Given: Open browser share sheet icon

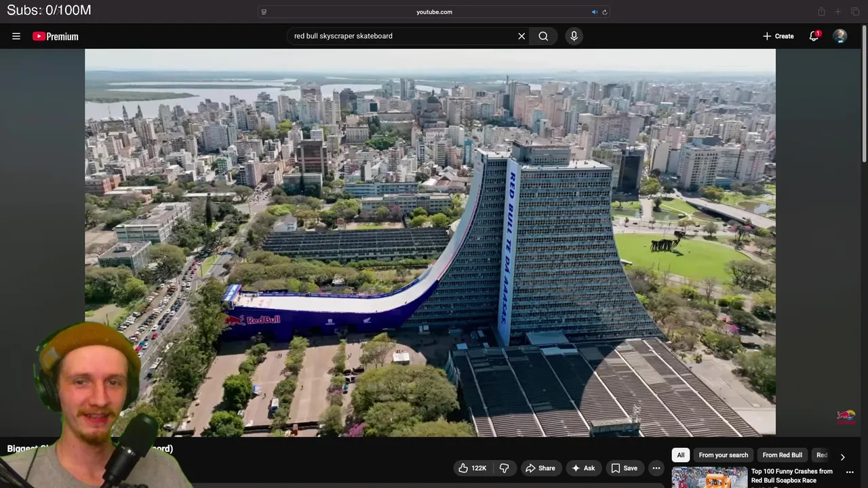Looking at the screenshot, I should [x=821, y=12].
